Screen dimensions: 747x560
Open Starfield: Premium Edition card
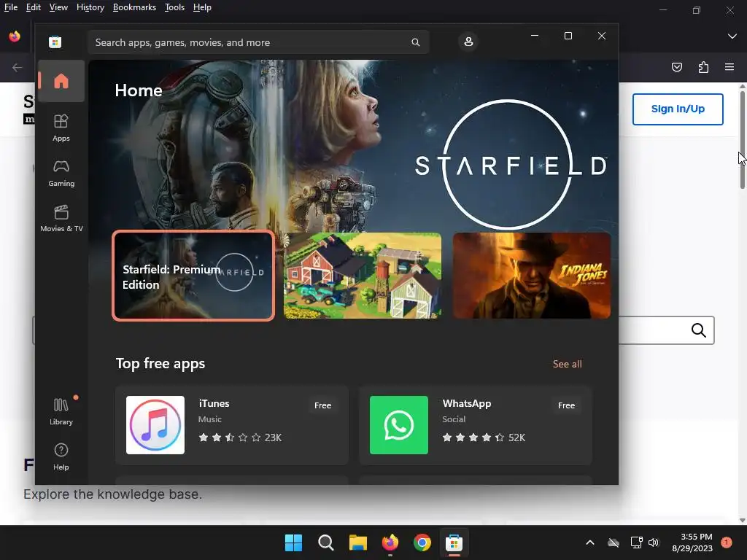[193, 276]
